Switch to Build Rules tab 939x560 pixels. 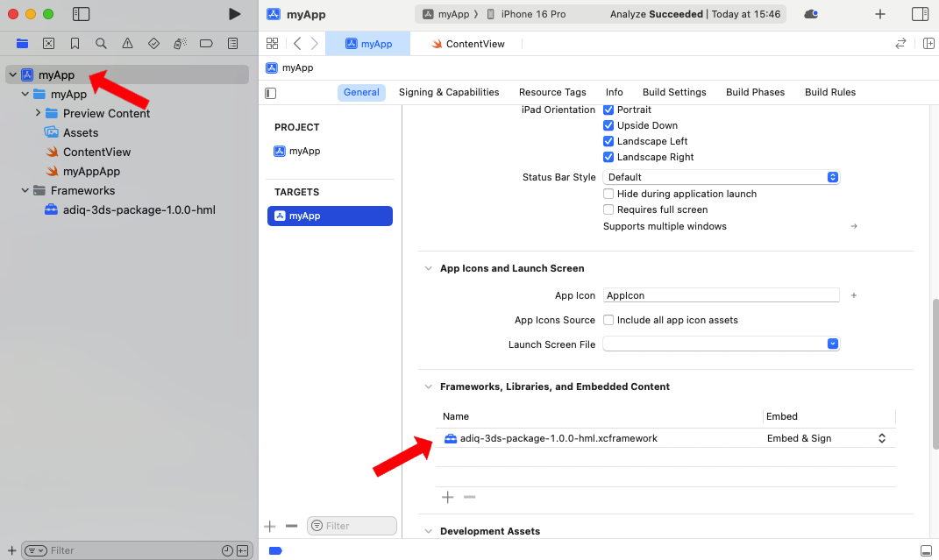coord(830,92)
